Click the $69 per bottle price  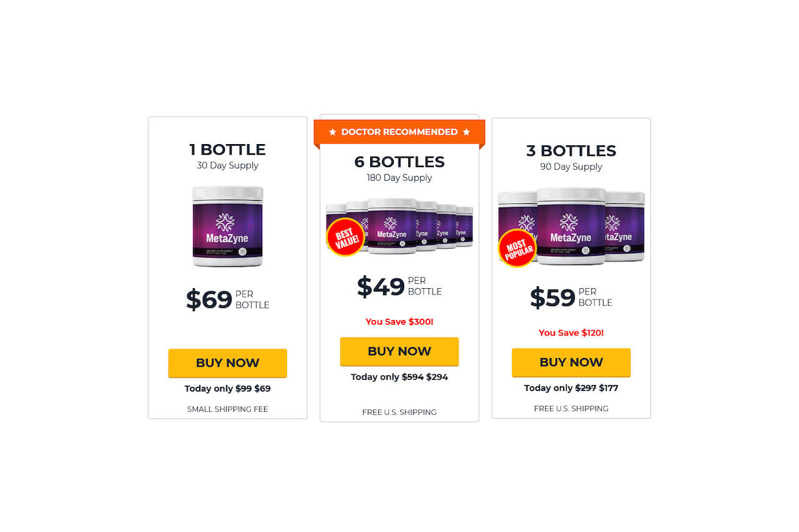pyautogui.click(x=227, y=299)
